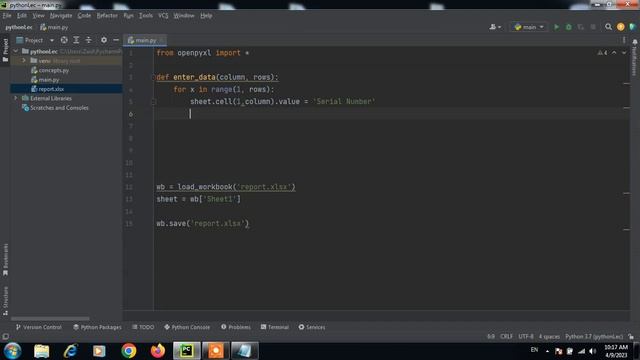Open Project panel settings gear
This screenshot has height=360, width=640.
pyautogui.click(x=104, y=40)
